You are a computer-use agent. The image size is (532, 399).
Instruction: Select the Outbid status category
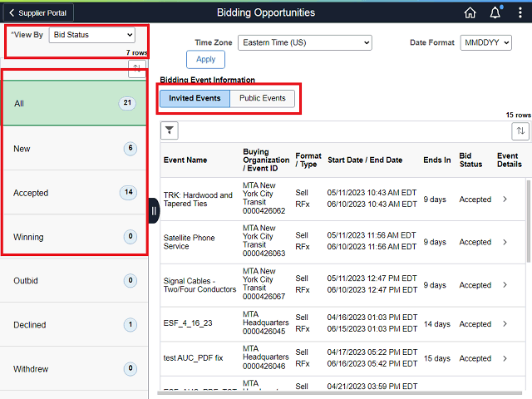tap(74, 281)
